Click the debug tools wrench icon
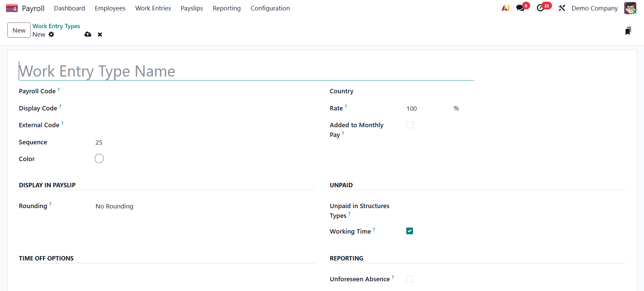This screenshot has height=291, width=644. pos(562,8)
